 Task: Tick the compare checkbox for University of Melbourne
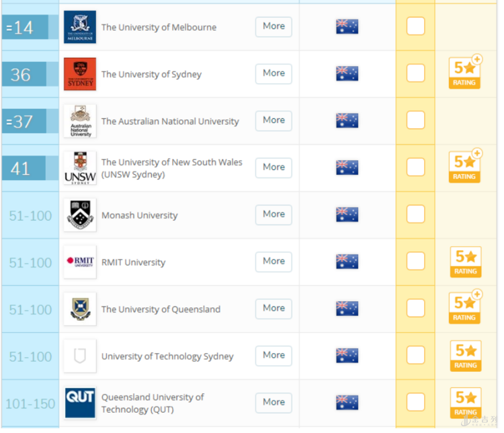(416, 26)
